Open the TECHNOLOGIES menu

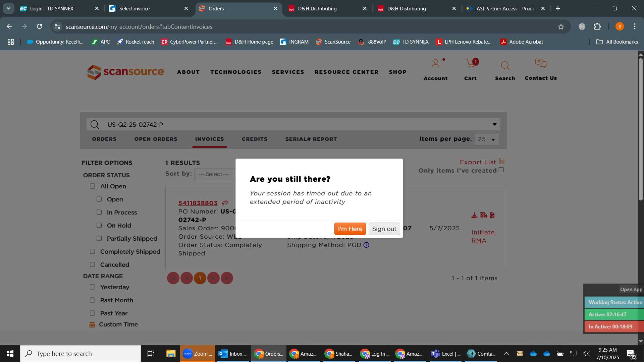(236, 72)
